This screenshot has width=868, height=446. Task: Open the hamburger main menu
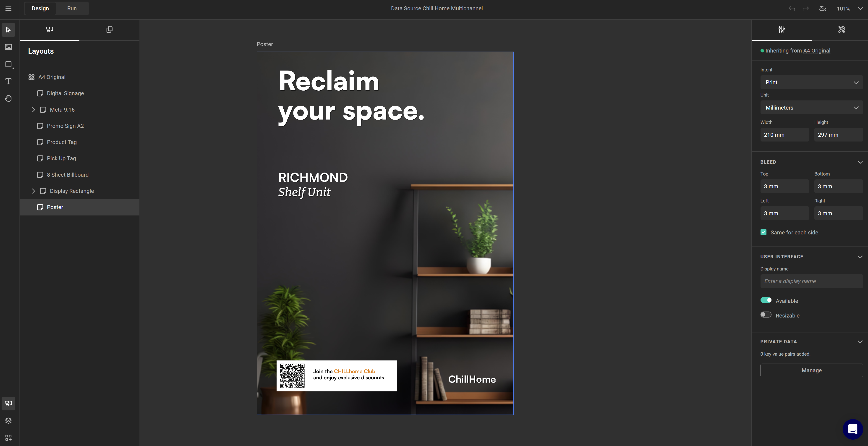(x=8, y=8)
